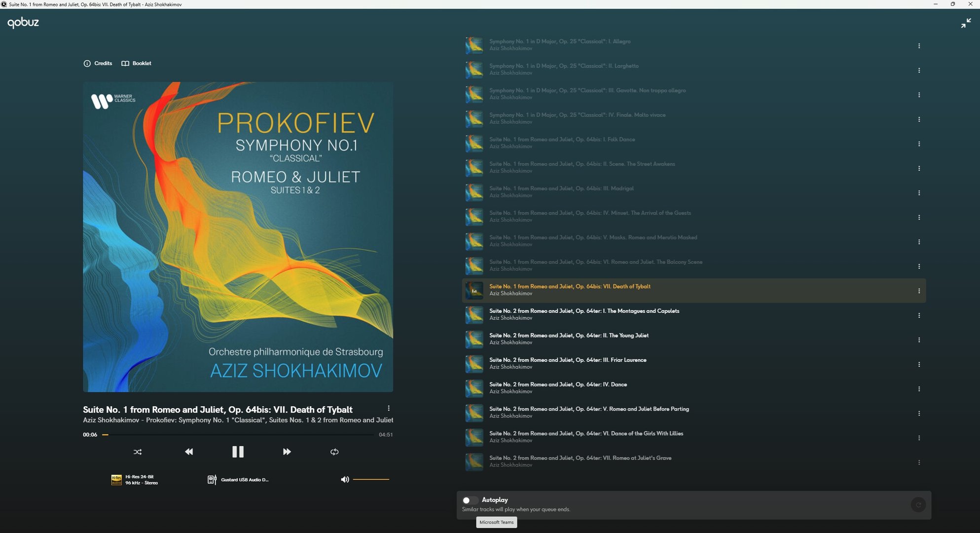
Task: Play II. Scene. The Street Awakens
Action: [x=694, y=167]
